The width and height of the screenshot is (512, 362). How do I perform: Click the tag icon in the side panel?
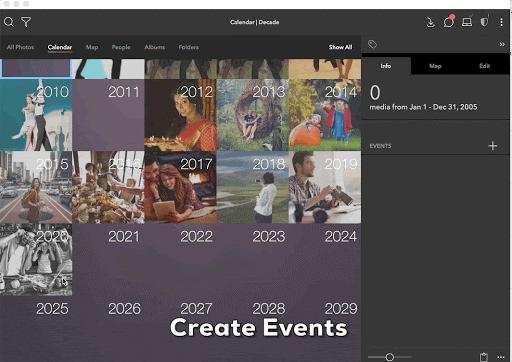[372, 44]
